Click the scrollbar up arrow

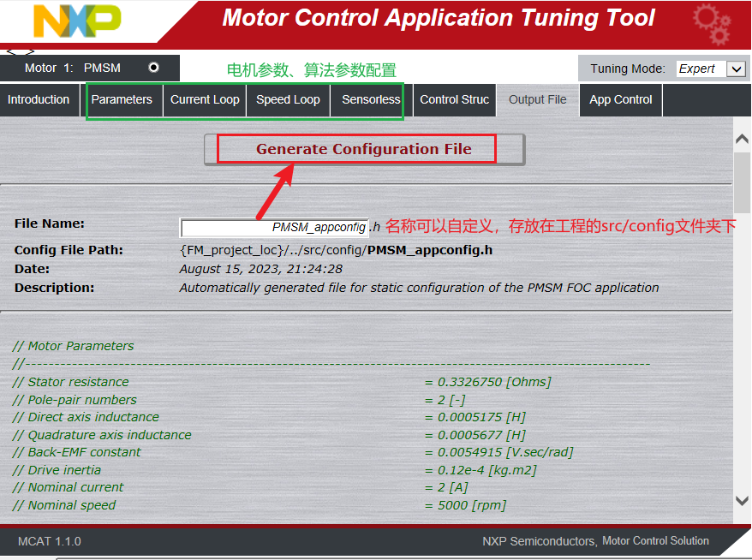[x=742, y=139]
